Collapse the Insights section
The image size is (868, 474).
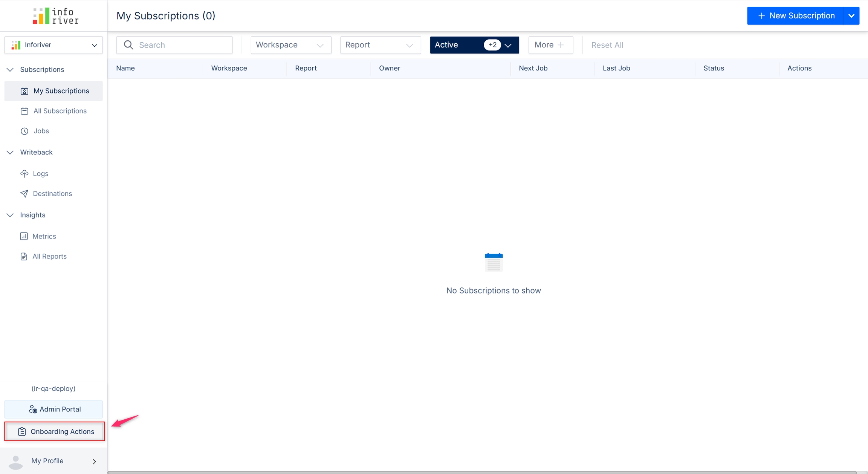10,215
